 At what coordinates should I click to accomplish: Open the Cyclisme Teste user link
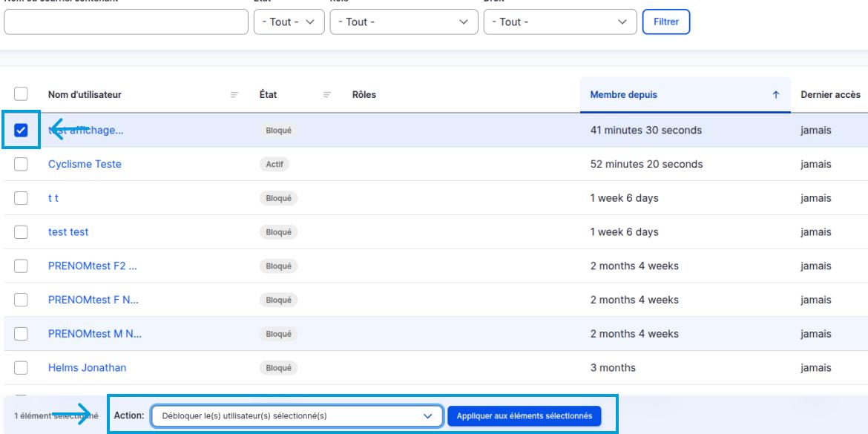85,164
